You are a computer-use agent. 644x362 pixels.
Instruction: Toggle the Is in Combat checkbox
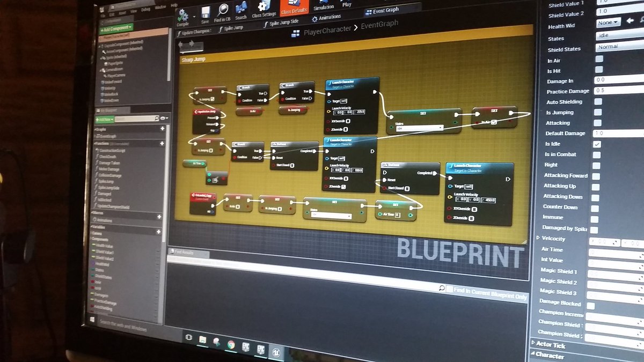click(596, 154)
